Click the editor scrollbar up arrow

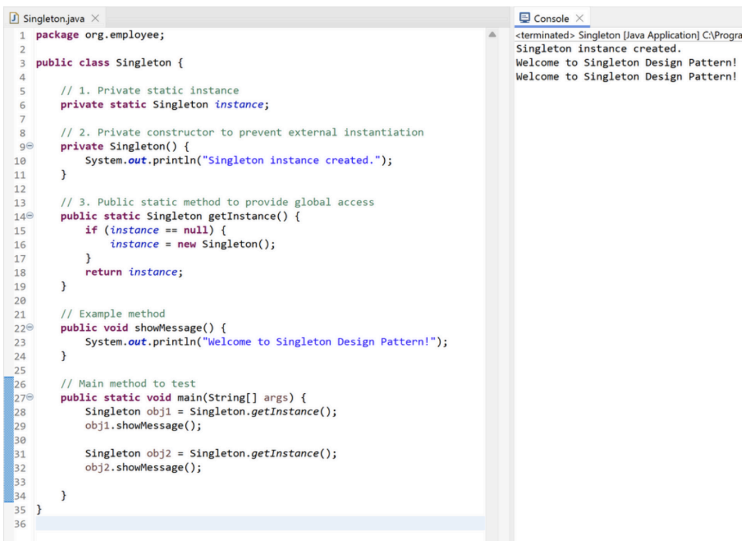(x=492, y=35)
